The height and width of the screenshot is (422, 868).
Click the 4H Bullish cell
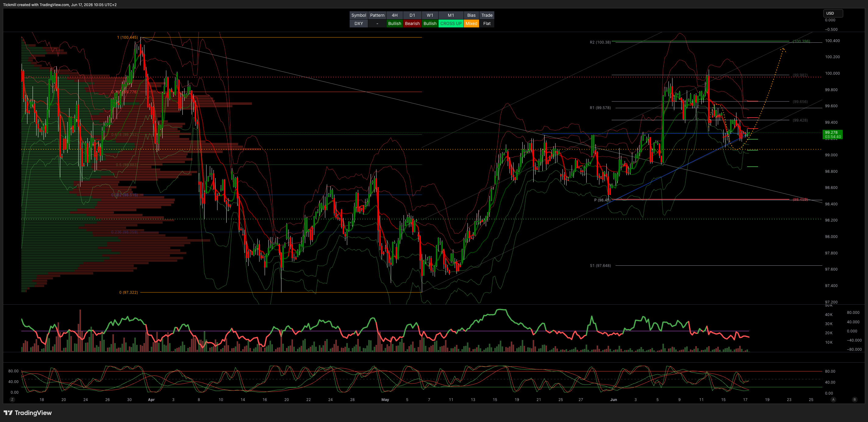click(395, 23)
